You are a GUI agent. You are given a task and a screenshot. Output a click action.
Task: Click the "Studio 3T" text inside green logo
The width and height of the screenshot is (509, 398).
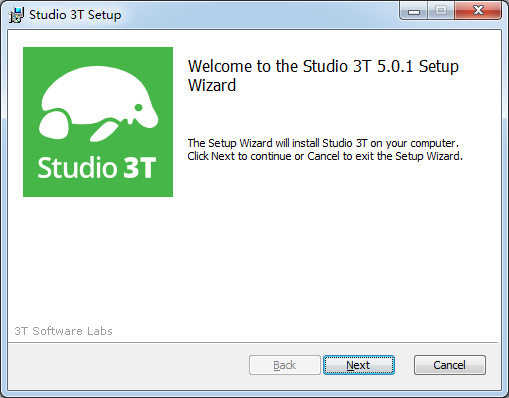tap(97, 167)
